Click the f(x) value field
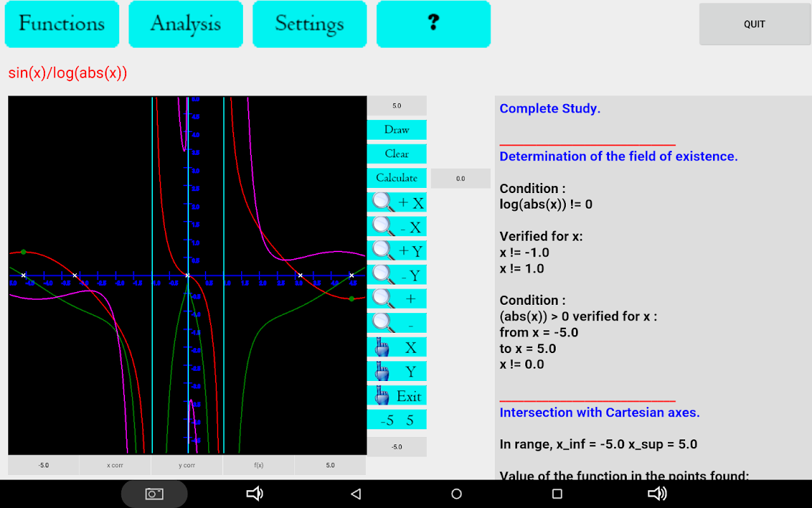 [258, 465]
